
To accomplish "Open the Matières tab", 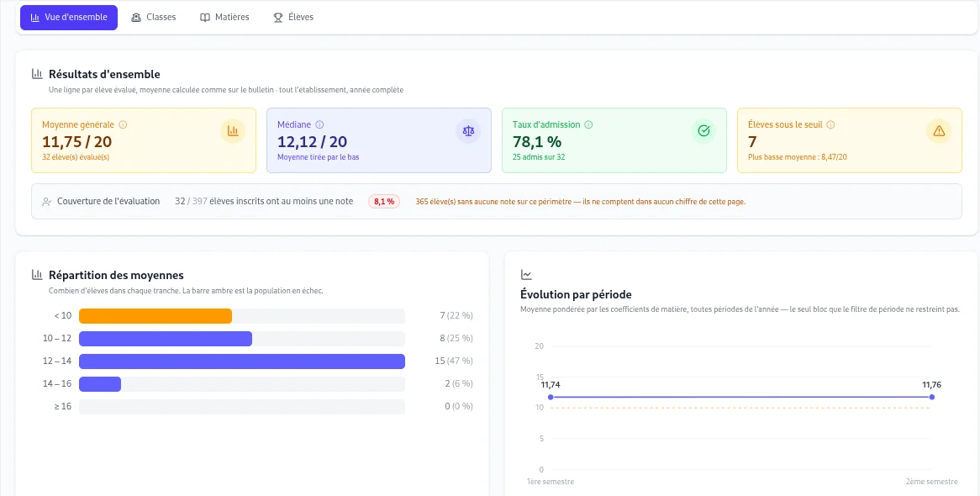I will [224, 18].
